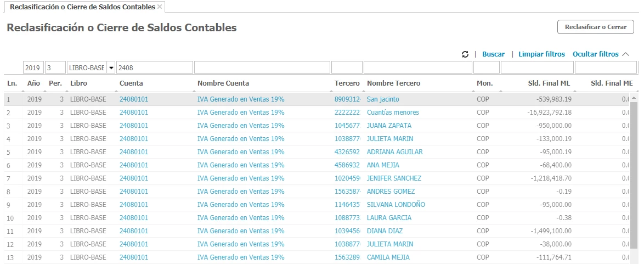Image resolution: width=644 pixels, height=264 pixels.
Task: Select the Reclasificación o Cierre de Saldos Contables tab
Action: tap(82, 7)
